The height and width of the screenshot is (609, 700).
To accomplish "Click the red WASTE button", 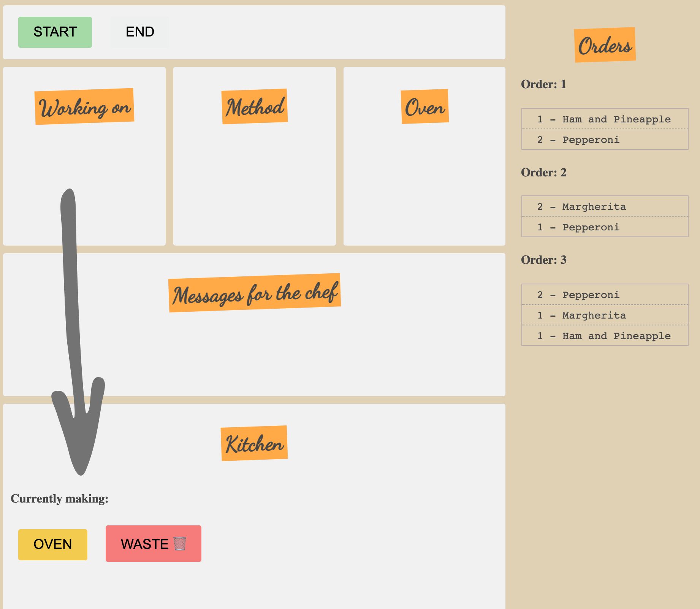I will click(154, 544).
